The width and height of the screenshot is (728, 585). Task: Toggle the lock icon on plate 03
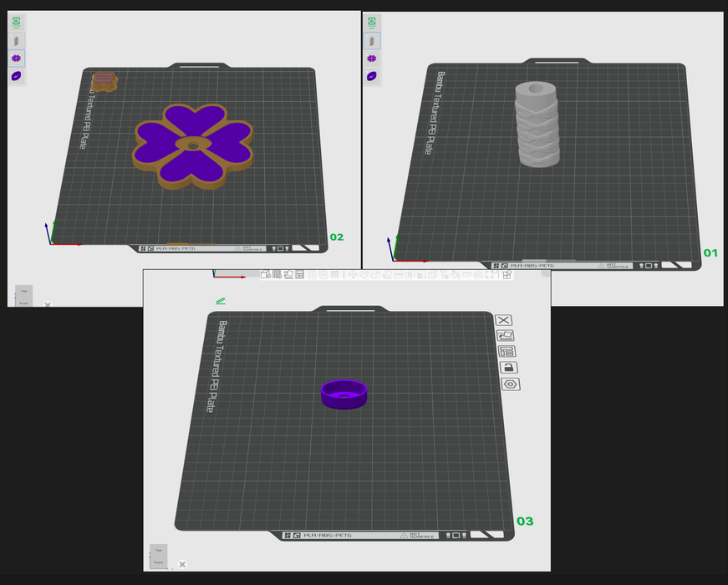tap(506, 368)
